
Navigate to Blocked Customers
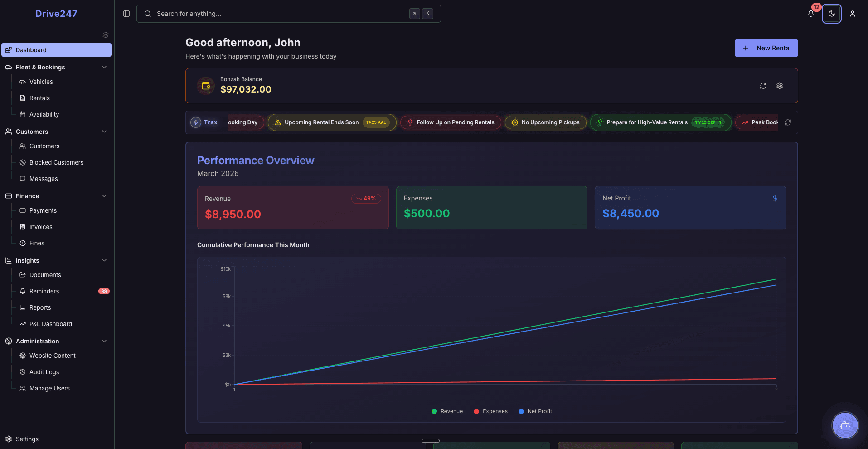click(x=56, y=162)
